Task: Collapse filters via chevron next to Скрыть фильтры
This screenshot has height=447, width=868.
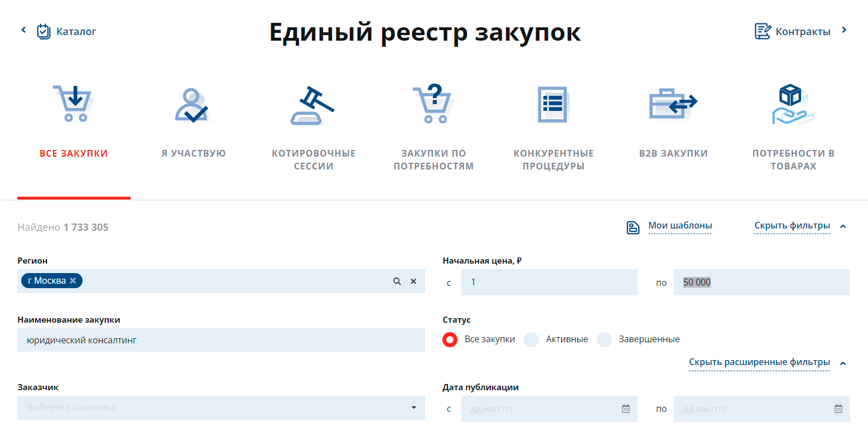Action: coord(843,226)
